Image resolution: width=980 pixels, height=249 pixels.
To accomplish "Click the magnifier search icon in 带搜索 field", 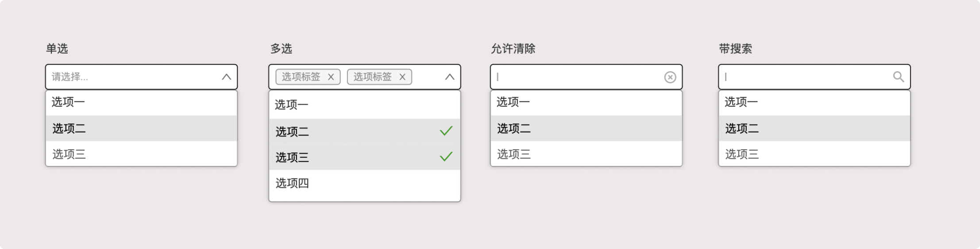I will (898, 77).
